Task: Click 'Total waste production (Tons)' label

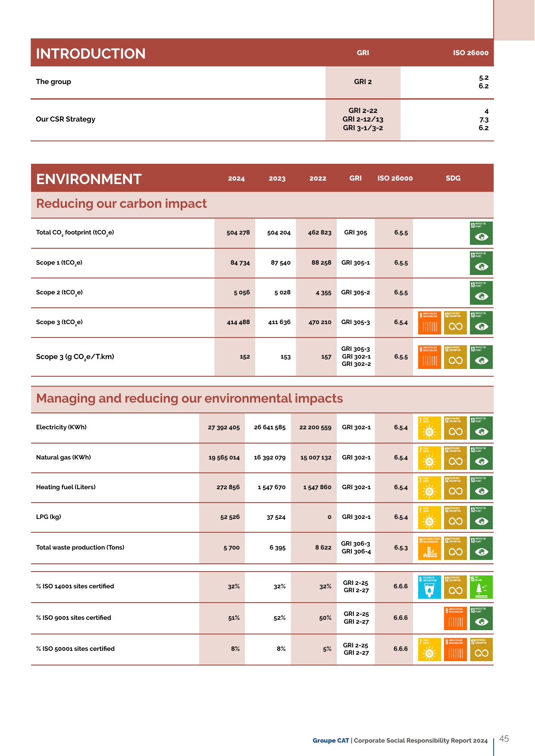Action: (x=80, y=547)
